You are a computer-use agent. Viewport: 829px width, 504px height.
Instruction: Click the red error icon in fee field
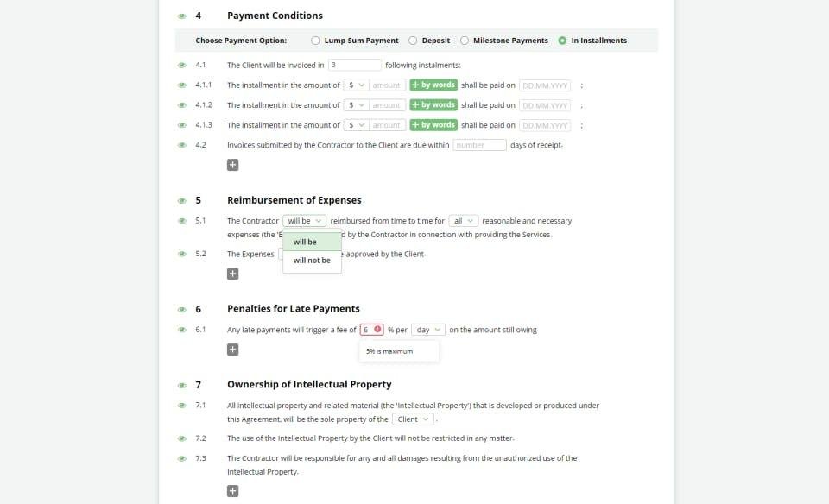point(378,330)
